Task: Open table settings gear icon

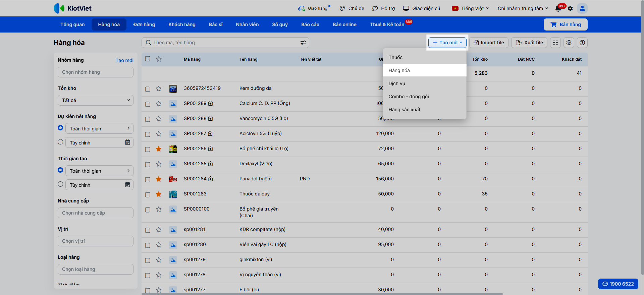Action: [x=569, y=43]
